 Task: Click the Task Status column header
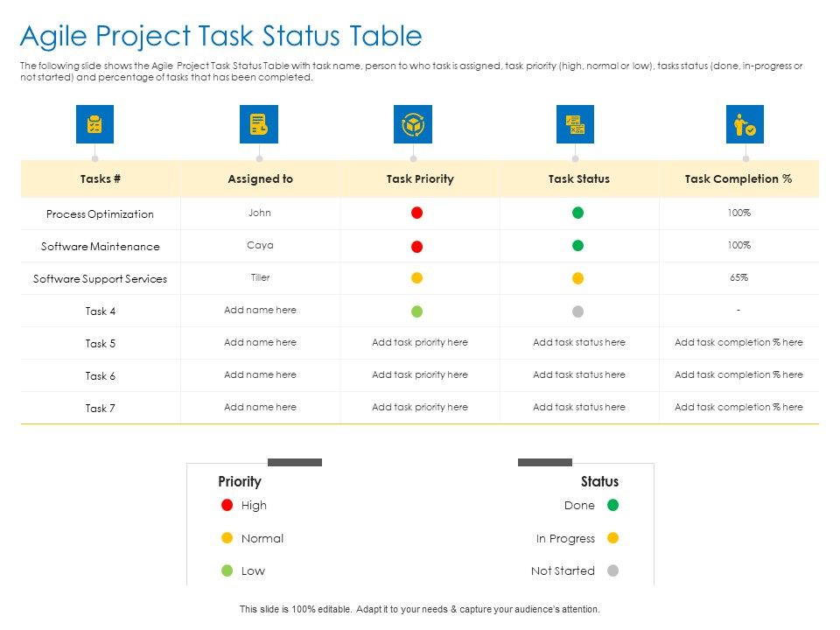pos(579,178)
